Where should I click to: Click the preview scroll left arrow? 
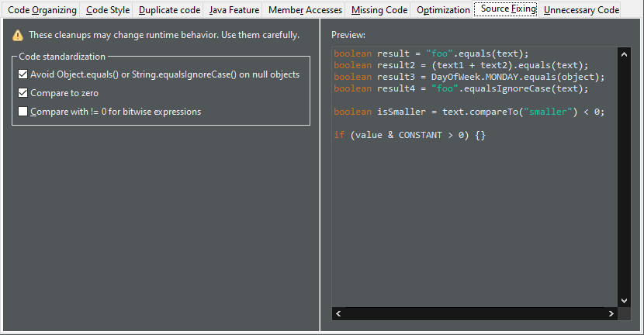338,313
